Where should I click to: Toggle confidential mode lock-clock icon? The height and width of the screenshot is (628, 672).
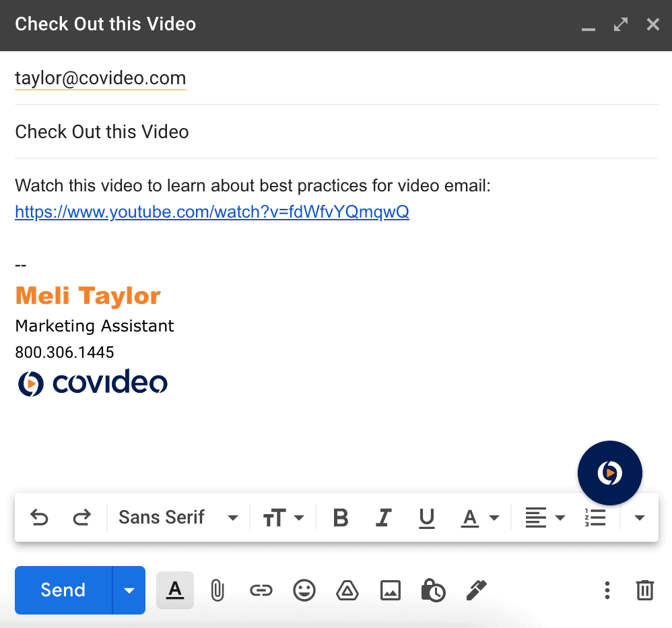[x=433, y=590]
